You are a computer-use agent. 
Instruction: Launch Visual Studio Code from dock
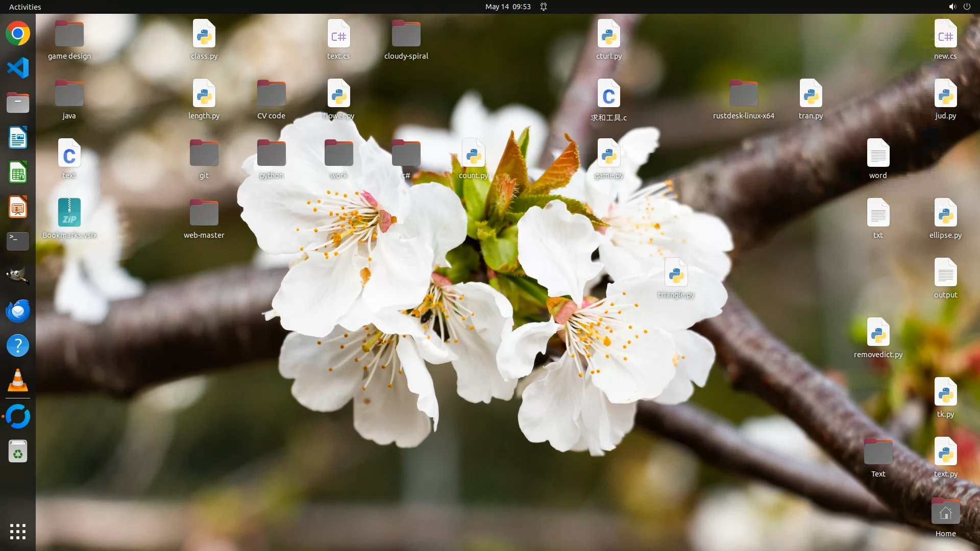18,68
